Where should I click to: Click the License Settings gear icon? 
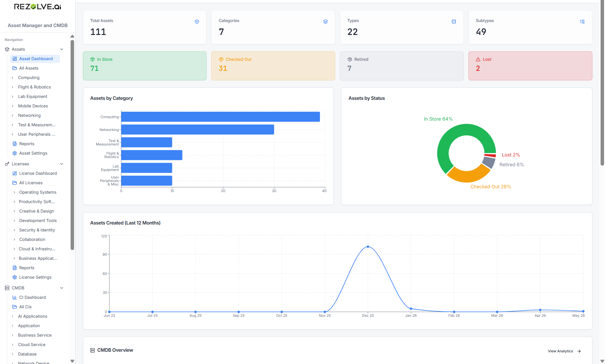(x=15, y=277)
